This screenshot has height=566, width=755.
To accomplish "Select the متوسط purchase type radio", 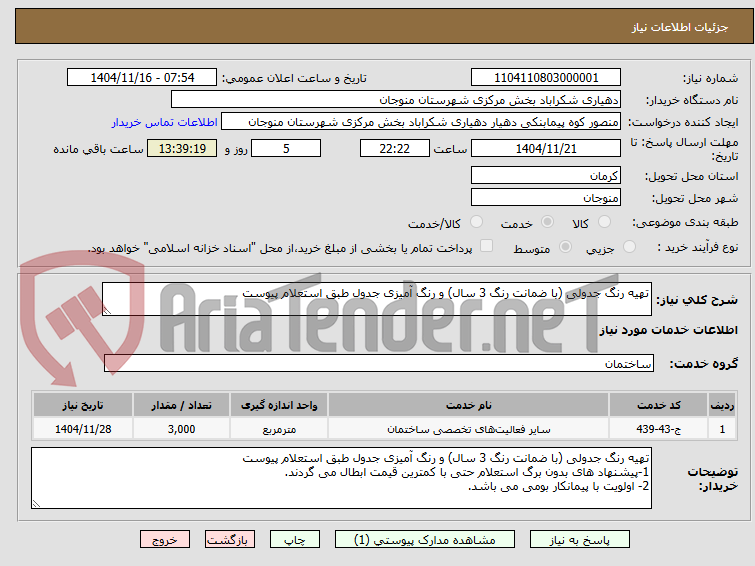I will (x=565, y=247).
